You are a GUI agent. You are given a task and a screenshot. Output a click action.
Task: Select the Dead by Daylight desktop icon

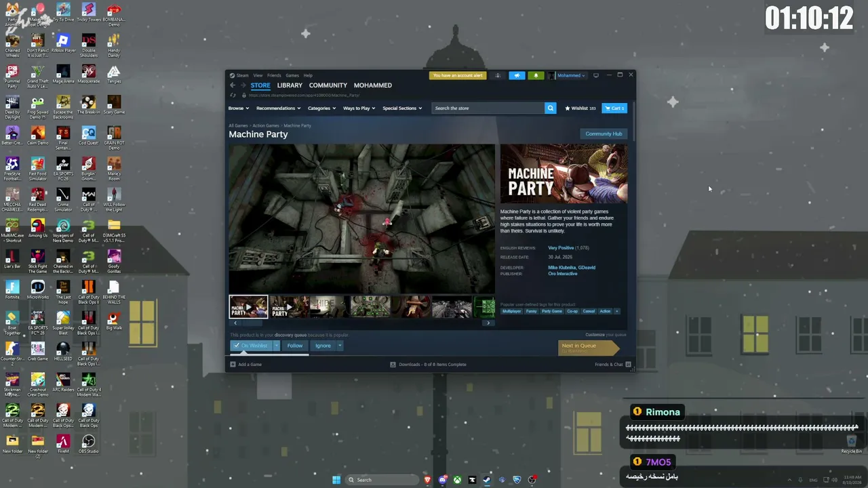point(12,107)
